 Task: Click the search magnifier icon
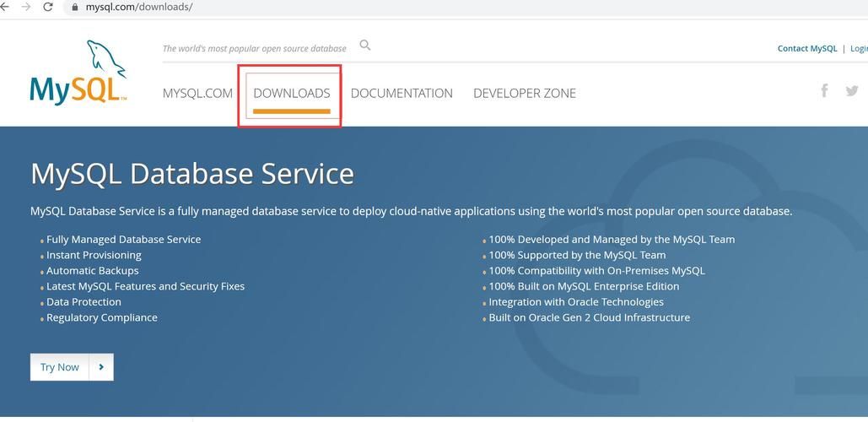[364, 46]
